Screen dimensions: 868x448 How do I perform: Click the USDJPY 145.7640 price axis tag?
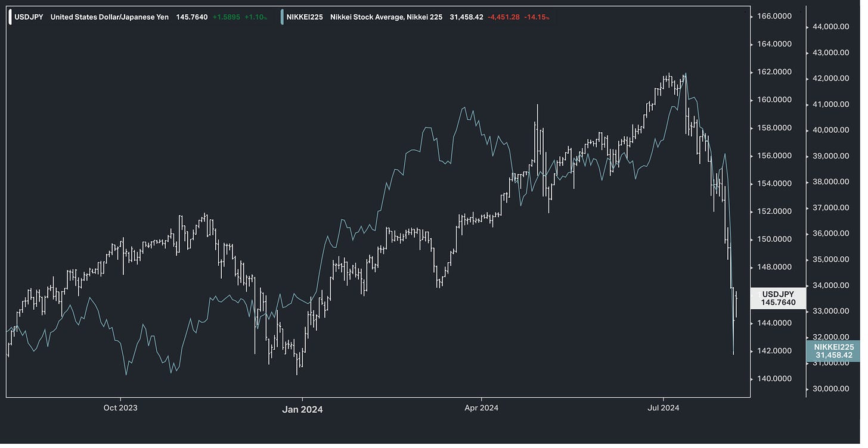(778, 298)
